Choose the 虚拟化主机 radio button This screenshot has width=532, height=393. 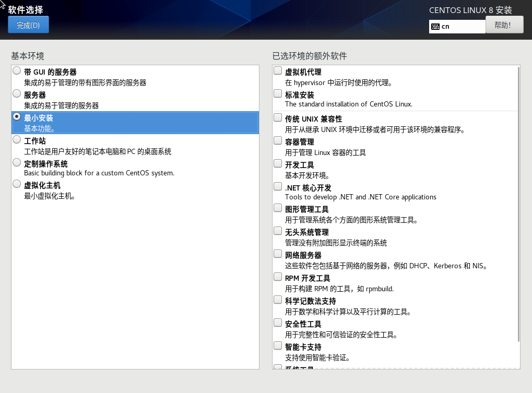pos(17,184)
